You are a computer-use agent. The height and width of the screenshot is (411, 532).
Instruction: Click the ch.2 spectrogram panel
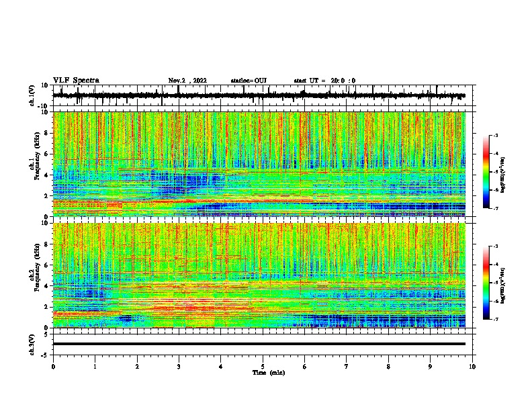259,275
